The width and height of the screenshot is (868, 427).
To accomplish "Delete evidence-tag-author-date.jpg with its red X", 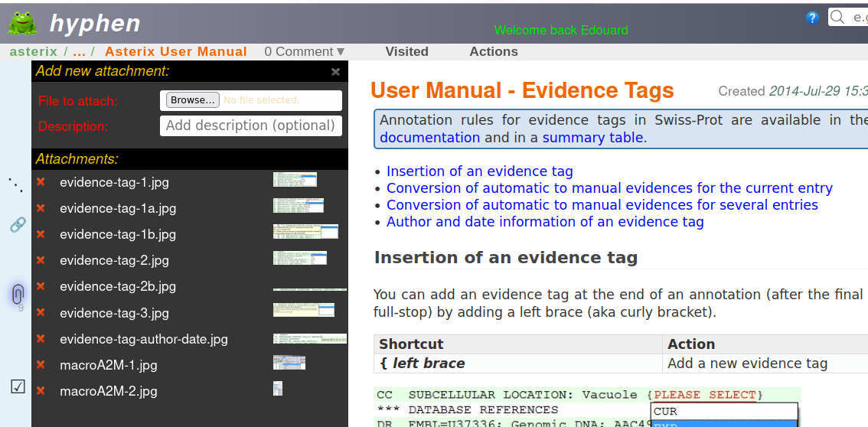I will click(x=41, y=338).
